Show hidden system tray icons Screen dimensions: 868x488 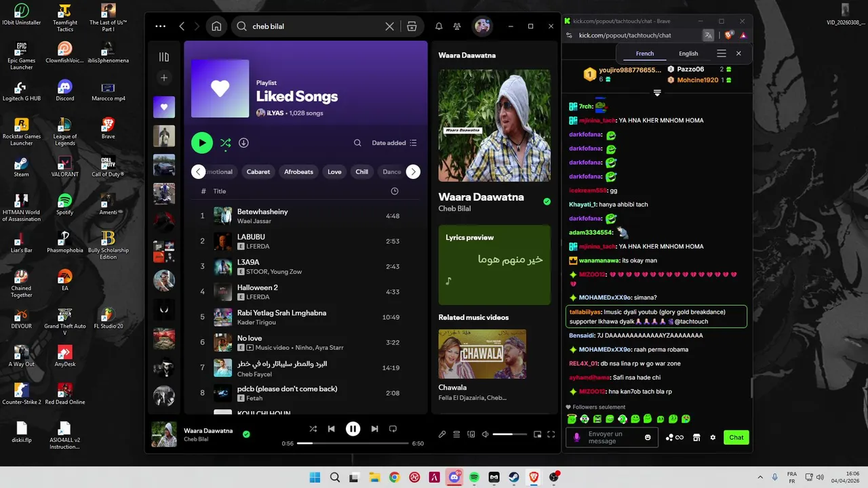(759, 477)
